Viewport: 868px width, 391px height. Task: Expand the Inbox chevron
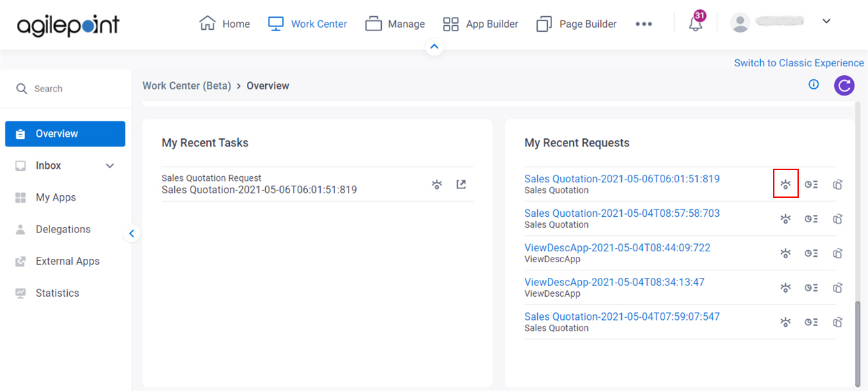[x=110, y=166]
